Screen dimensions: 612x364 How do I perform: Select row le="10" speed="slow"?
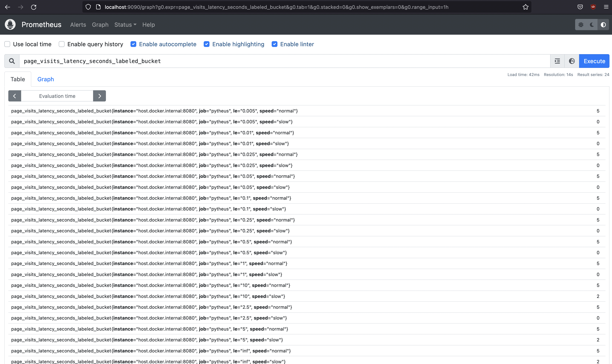click(x=307, y=296)
